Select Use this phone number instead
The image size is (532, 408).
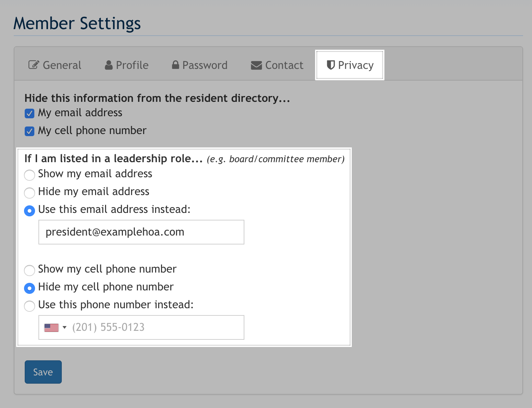tap(30, 306)
